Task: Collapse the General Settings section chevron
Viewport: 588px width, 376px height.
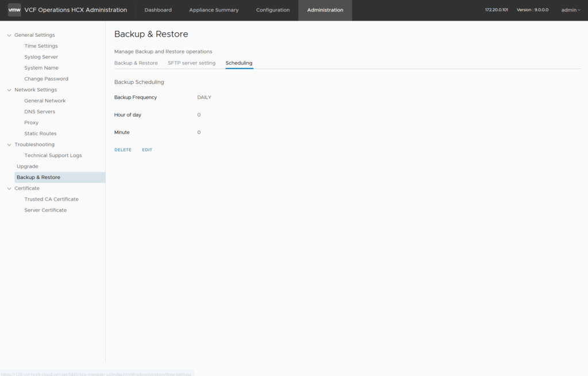Action: point(9,35)
